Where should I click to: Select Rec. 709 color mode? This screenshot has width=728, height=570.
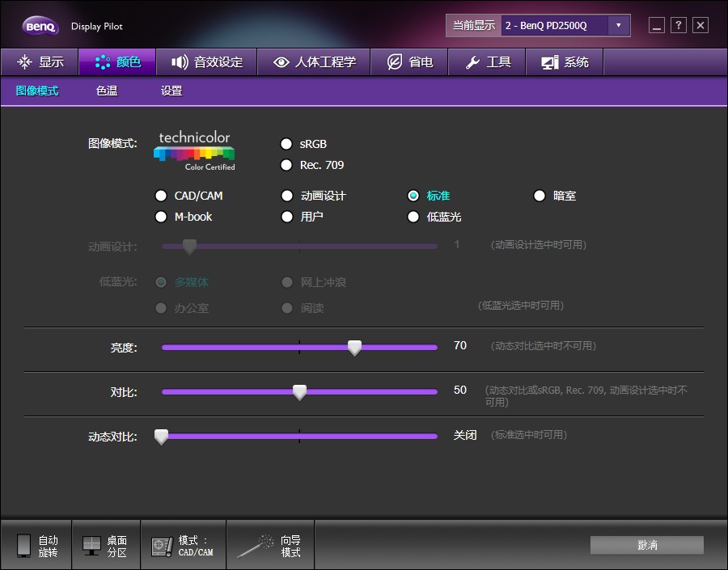pyautogui.click(x=286, y=165)
